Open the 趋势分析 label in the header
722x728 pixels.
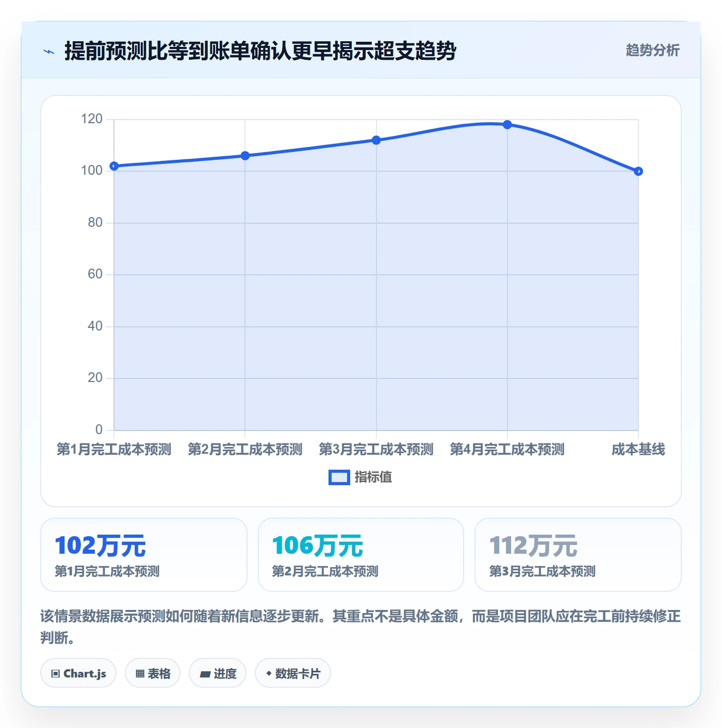pyautogui.click(x=652, y=50)
